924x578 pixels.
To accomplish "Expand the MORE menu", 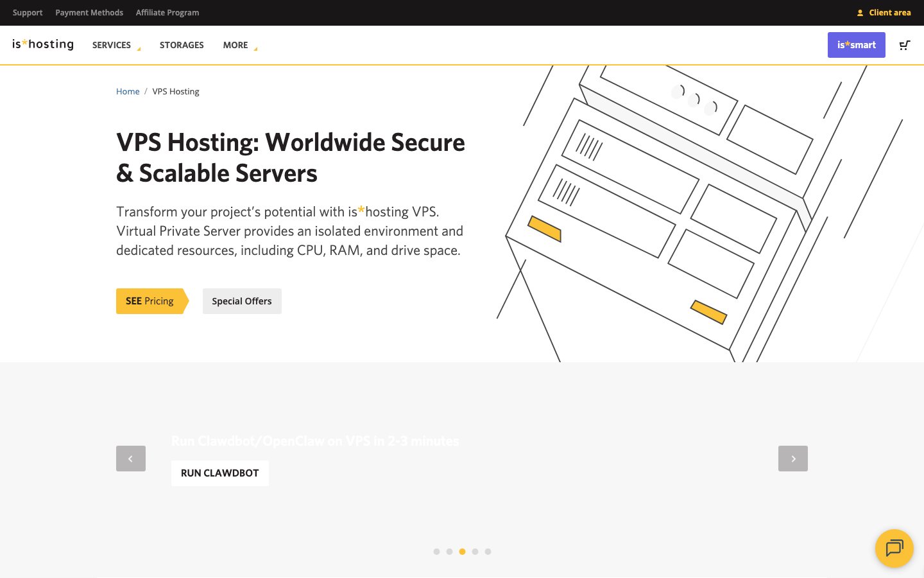I will point(240,45).
